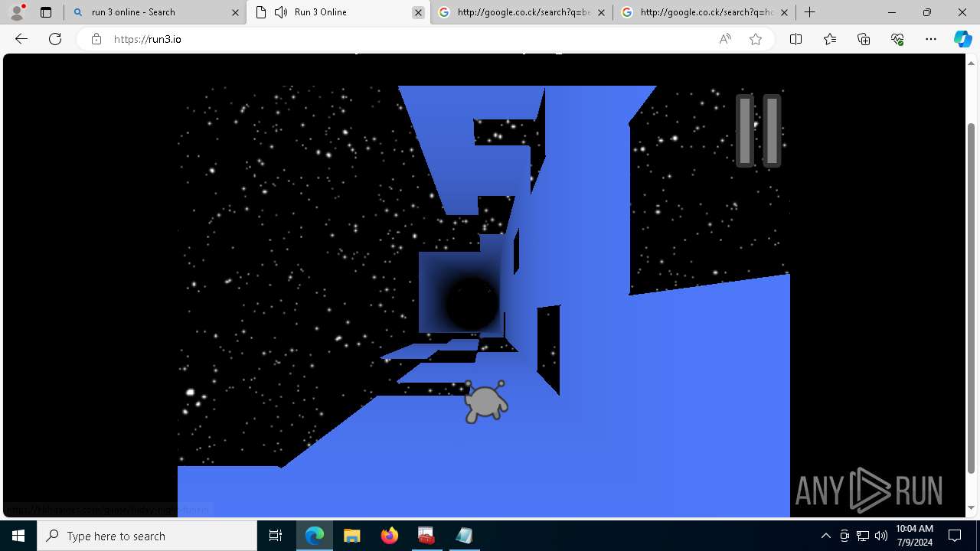
Task: Open the clock showing 10:04 AM
Action: click(914, 536)
